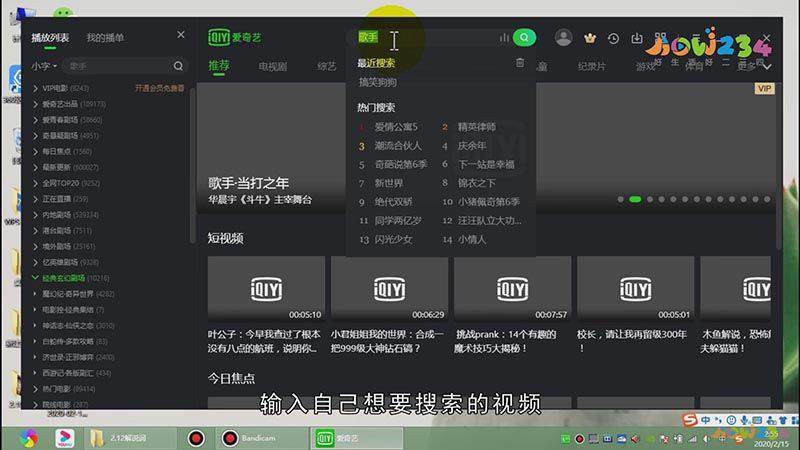Select hot search 奇葩说第6季
800x450 pixels.
[401, 164]
